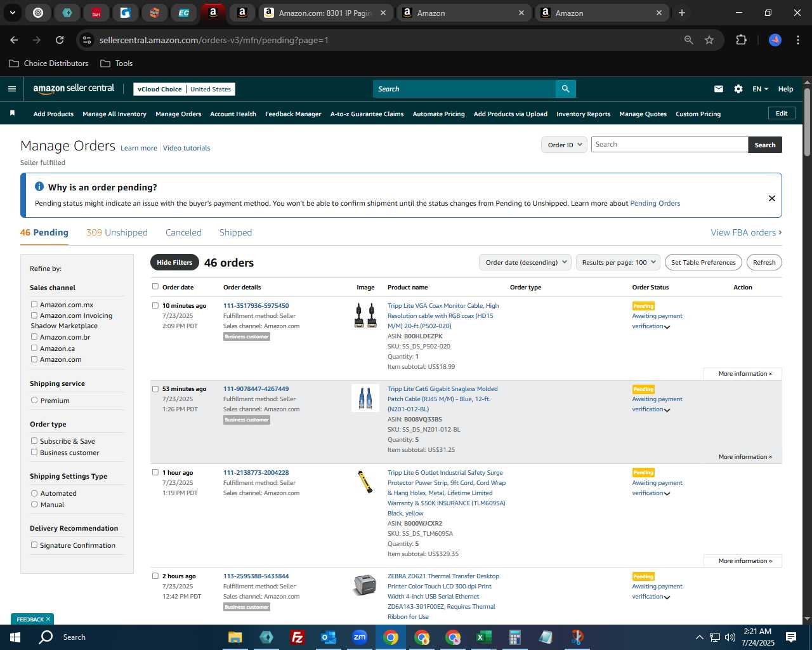Open Inventory Reports menu item
Viewport: 812px width, 650px height.
583,114
